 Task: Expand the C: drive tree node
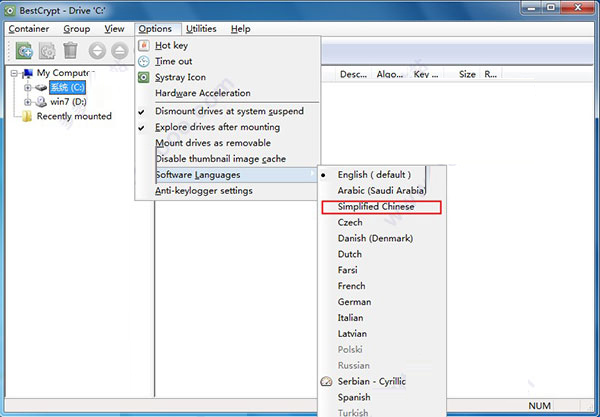click(x=28, y=88)
